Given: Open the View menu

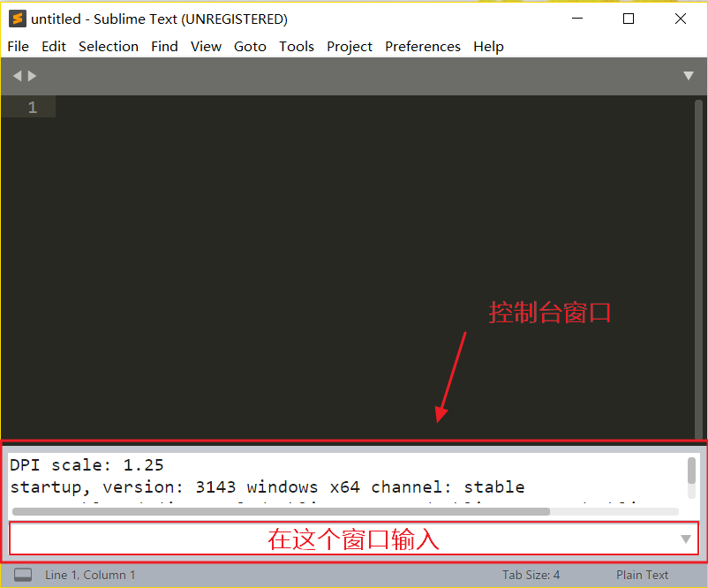Looking at the screenshot, I should [206, 47].
